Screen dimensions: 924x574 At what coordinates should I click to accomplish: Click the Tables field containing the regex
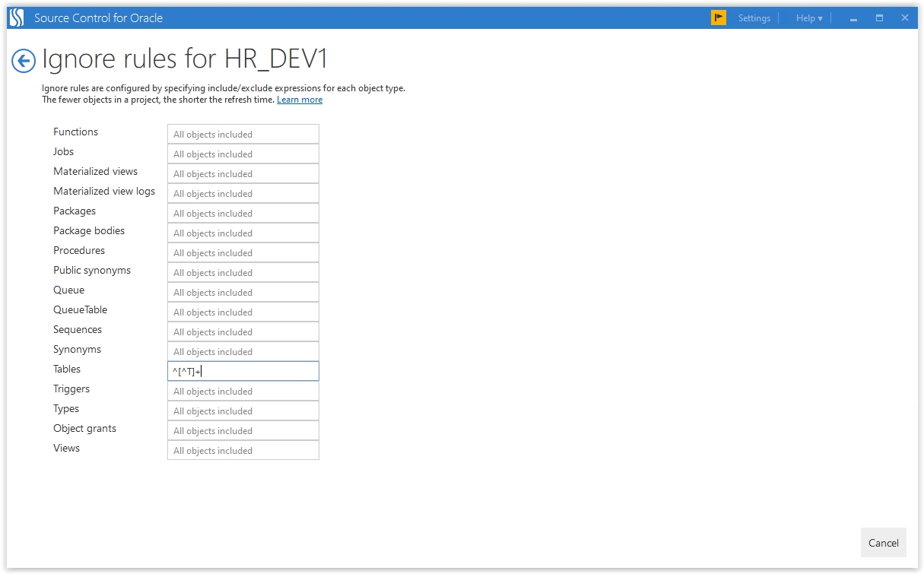tap(243, 371)
